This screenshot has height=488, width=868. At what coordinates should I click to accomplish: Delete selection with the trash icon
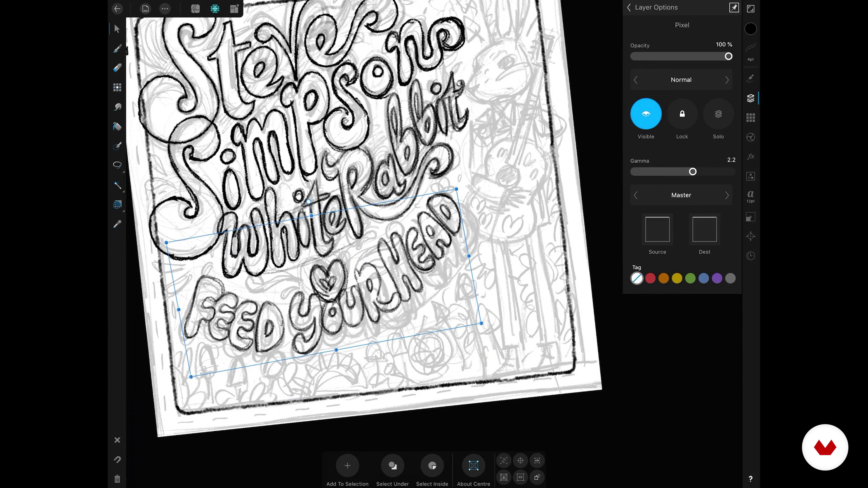117,479
